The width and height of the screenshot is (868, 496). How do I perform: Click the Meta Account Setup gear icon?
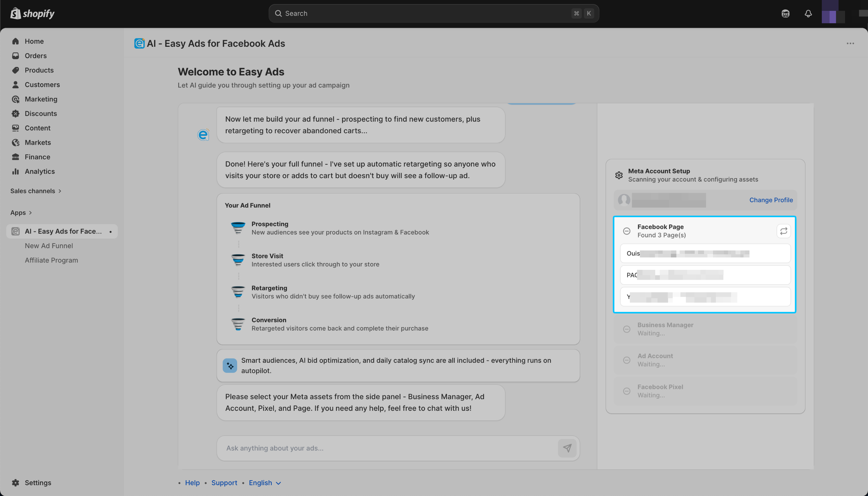(619, 175)
